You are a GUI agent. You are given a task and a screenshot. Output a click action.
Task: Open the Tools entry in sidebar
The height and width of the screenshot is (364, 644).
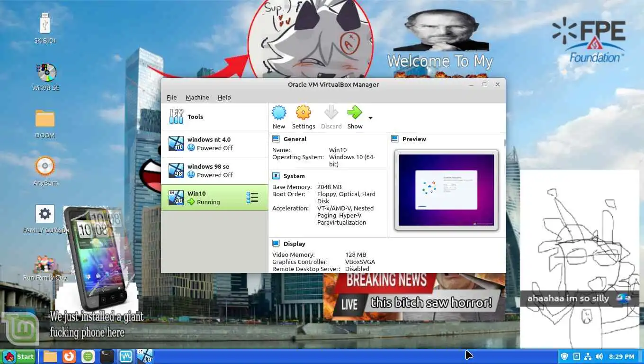(215, 117)
